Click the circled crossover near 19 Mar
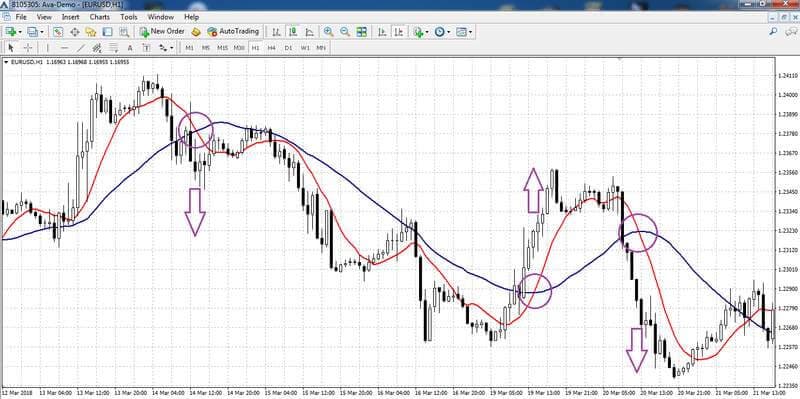This screenshot has width=800, height=399. [535, 291]
